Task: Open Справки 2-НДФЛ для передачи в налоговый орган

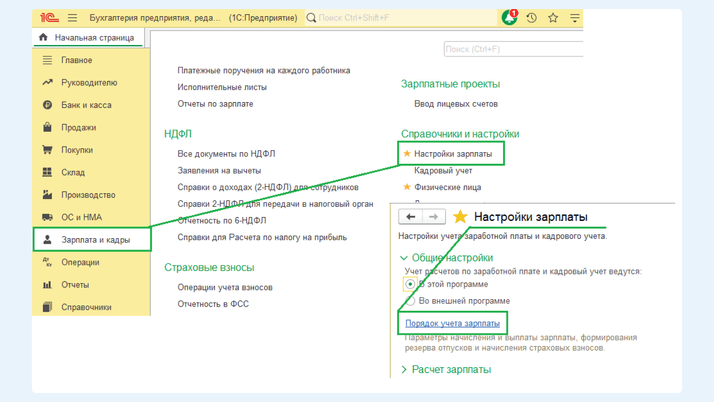Action: [x=275, y=204]
